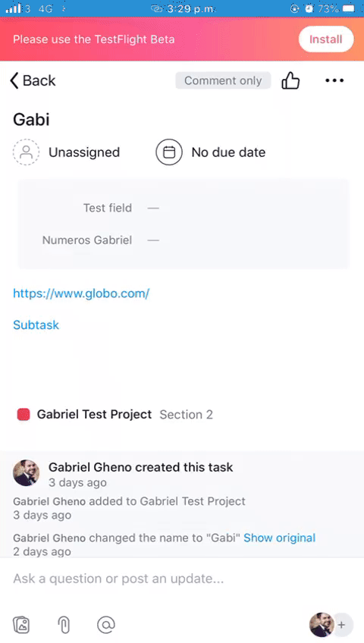Tap the photo gallery attach icon

21,625
